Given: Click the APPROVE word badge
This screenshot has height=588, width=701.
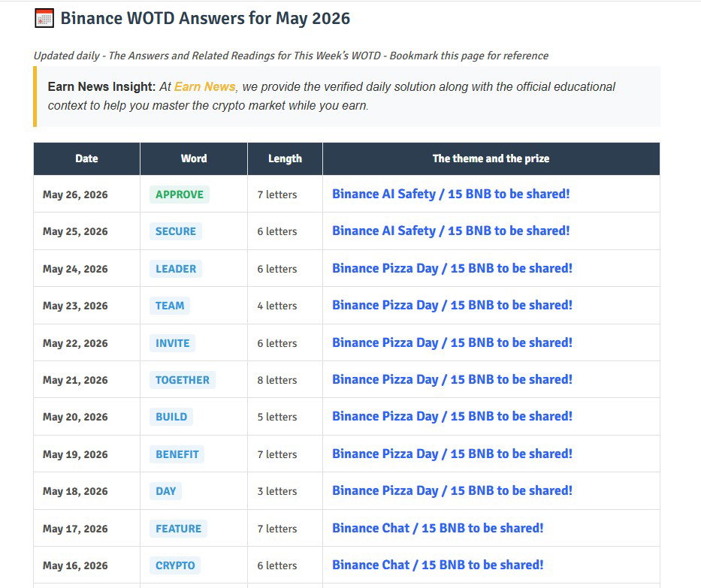Looking at the screenshot, I should [180, 194].
